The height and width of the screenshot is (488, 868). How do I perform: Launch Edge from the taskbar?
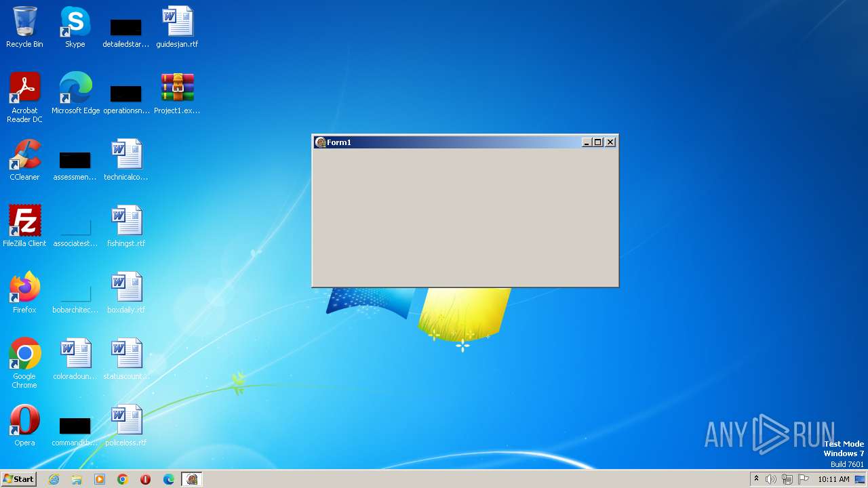pos(169,479)
